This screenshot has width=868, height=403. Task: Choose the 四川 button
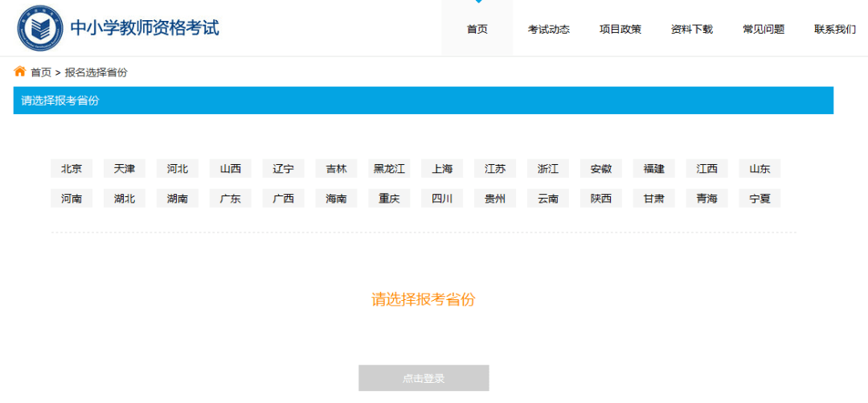(x=442, y=199)
